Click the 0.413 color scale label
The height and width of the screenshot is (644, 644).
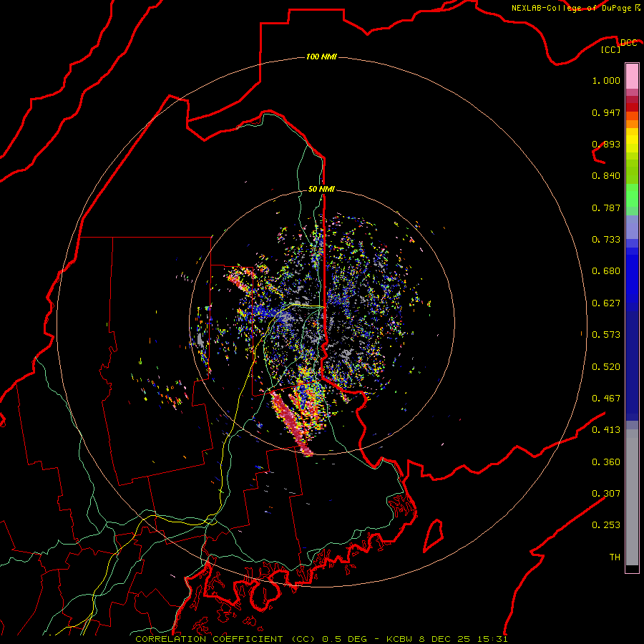(606, 430)
